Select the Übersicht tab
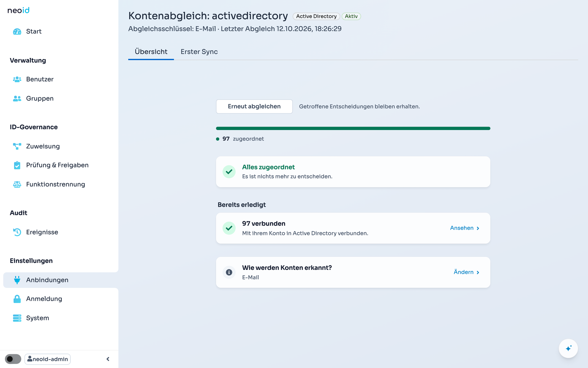Screen dimensions: 588x368 pyautogui.click(x=151, y=52)
